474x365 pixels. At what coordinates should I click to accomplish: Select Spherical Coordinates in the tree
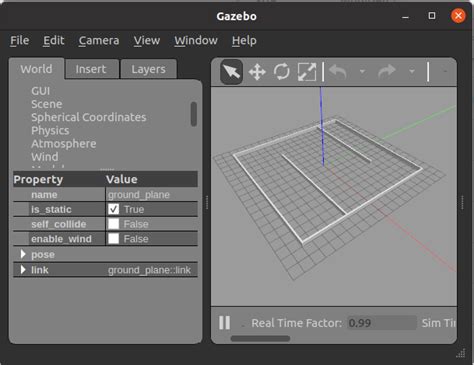tap(89, 117)
